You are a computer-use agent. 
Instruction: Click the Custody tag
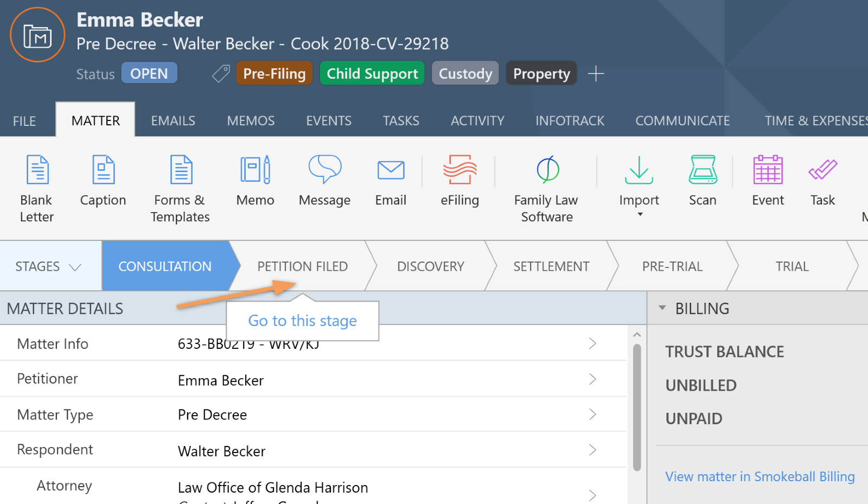tap(465, 73)
